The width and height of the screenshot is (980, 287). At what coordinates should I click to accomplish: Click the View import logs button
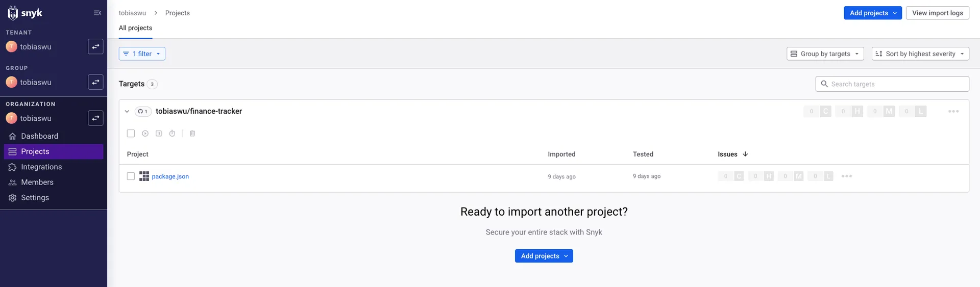coord(937,13)
